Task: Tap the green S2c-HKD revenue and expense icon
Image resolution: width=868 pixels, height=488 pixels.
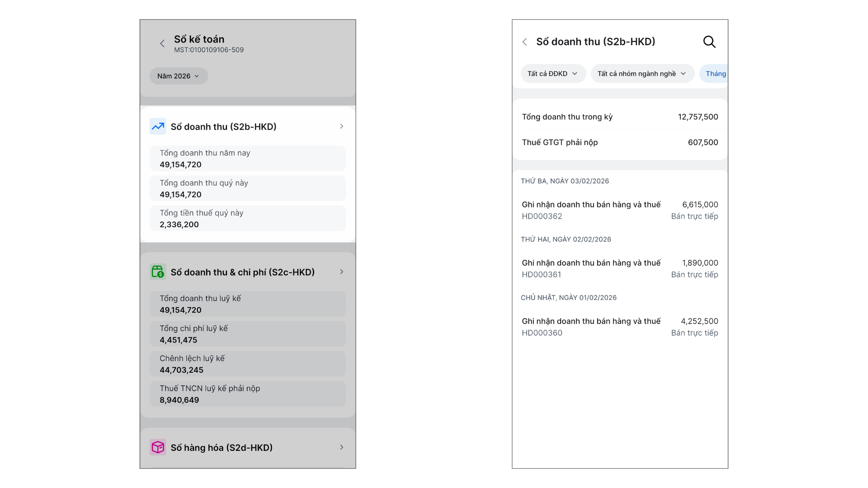Action: click(x=158, y=272)
